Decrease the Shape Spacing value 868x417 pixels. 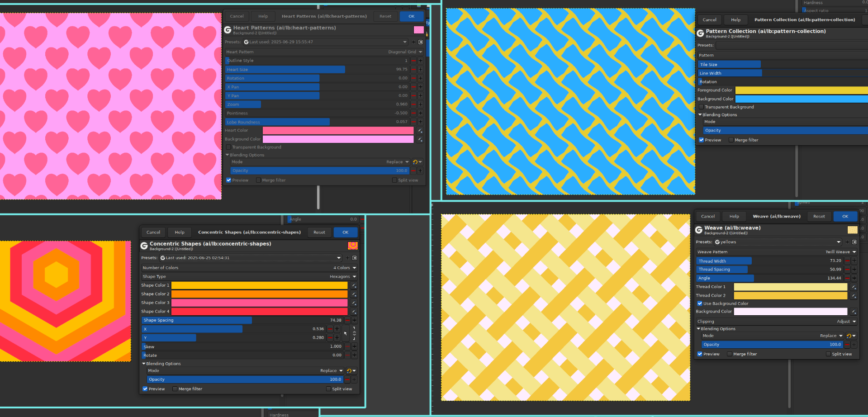[x=347, y=320]
